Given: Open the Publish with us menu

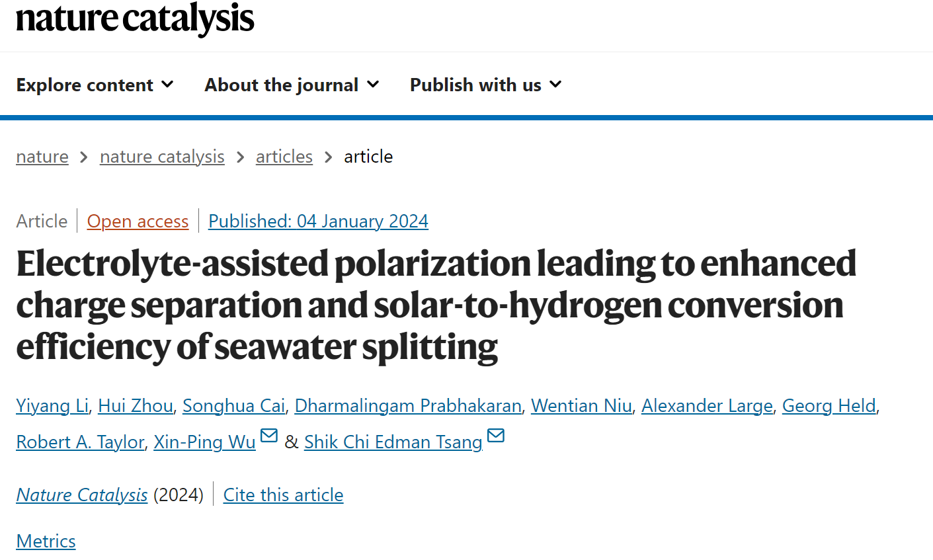Looking at the screenshot, I should (486, 85).
